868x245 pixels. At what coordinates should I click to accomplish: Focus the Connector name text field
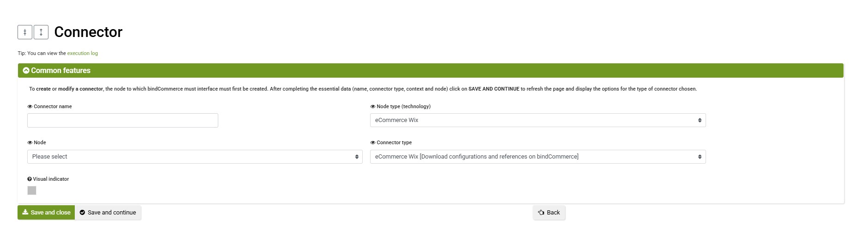pos(123,121)
